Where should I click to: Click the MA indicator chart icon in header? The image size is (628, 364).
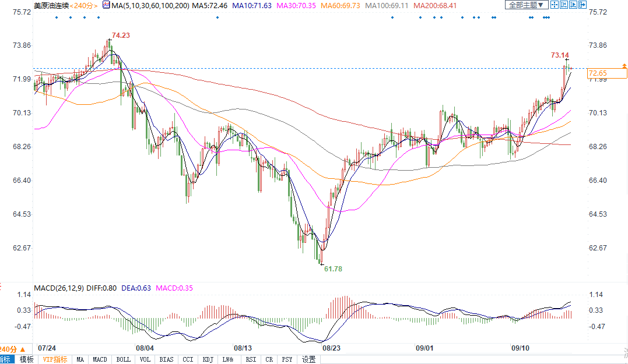pos(106,5)
